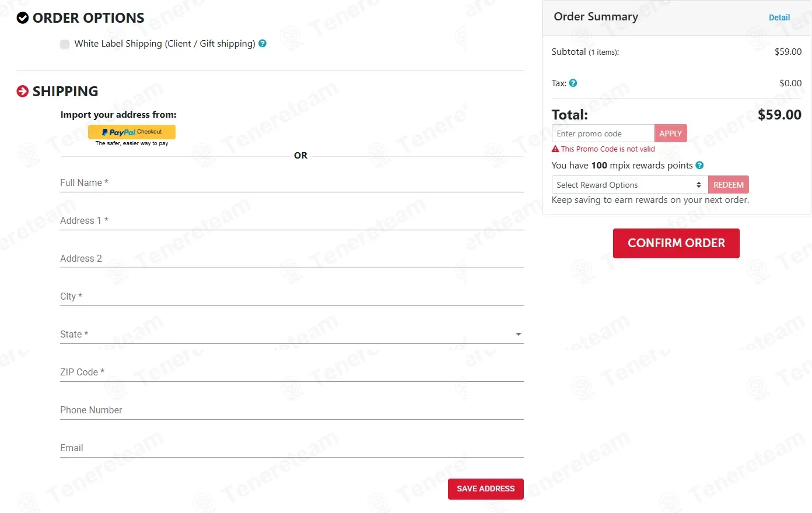Click the PayPal Checkout button
This screenshot has height=513, width=812.
[132, 132]
